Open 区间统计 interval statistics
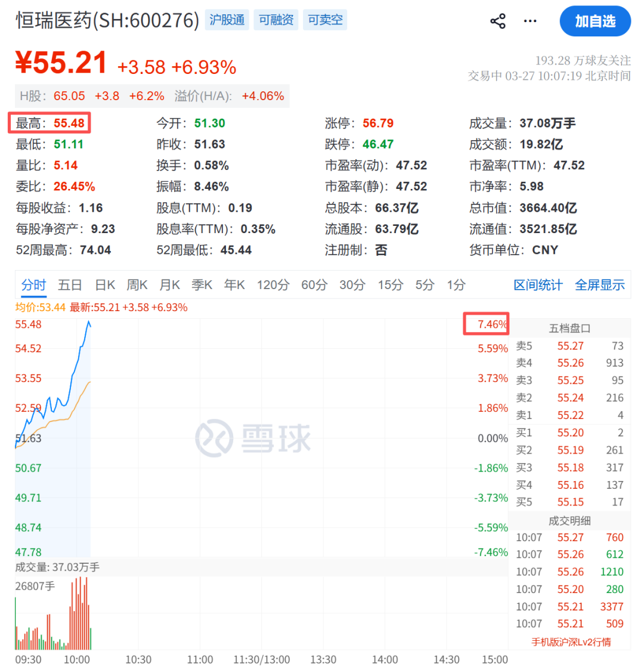Screen dimensions: 644x670 point(537,285)
